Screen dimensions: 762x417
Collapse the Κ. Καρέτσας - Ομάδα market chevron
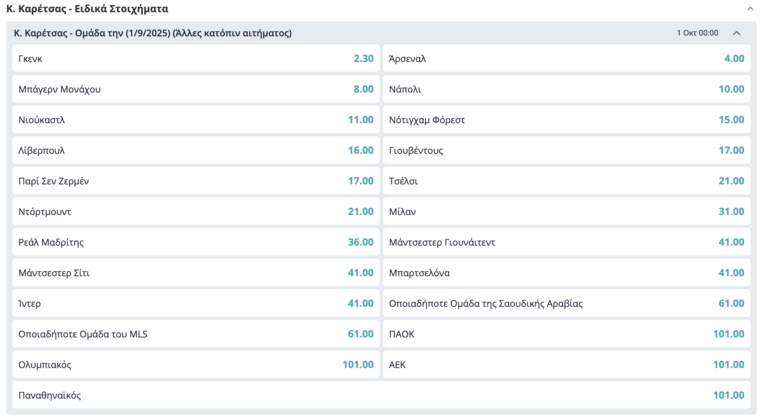[x=737, y=33]
